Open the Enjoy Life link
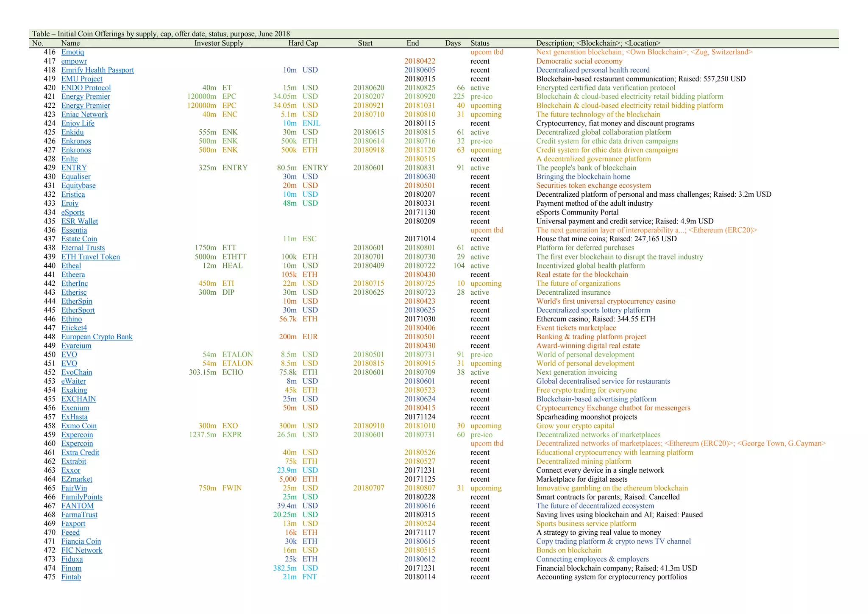Screen dimensions: 868x614 coord(78,123)
